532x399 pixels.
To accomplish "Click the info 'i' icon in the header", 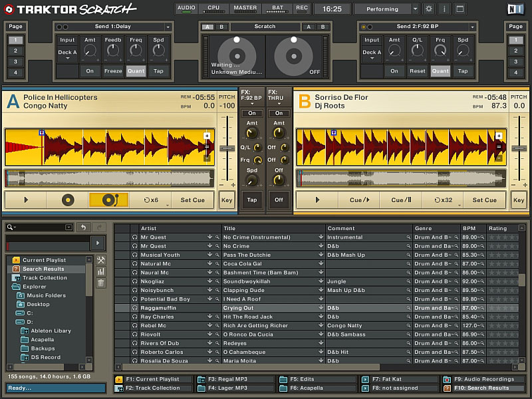I will 444,9.
